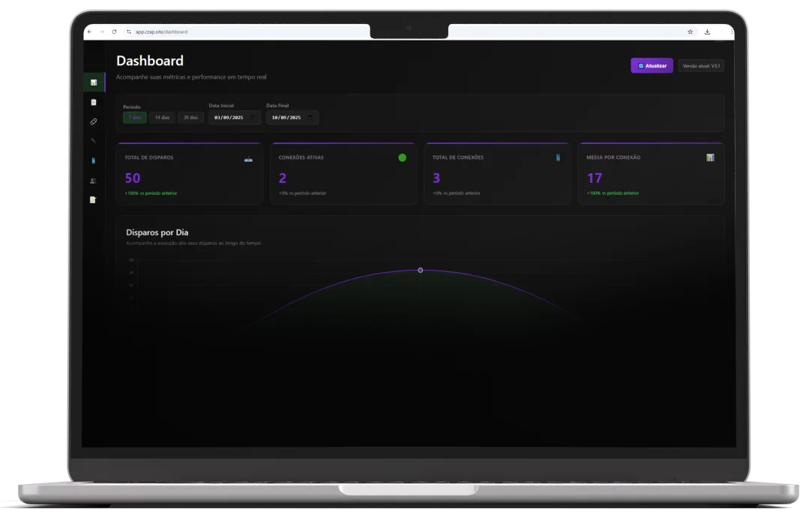Viewport: 812px width, 526px height.
Task: Click the browser address bar URL
Action: 161,31
